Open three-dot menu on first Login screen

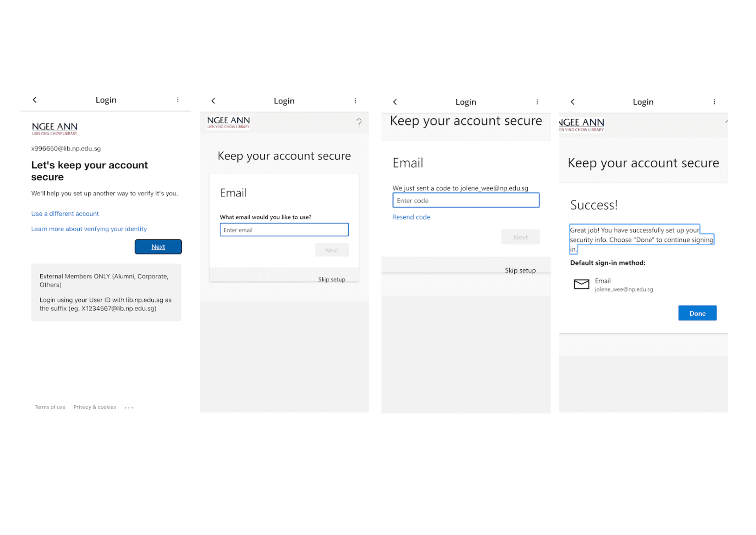click(x=178, y=100)
